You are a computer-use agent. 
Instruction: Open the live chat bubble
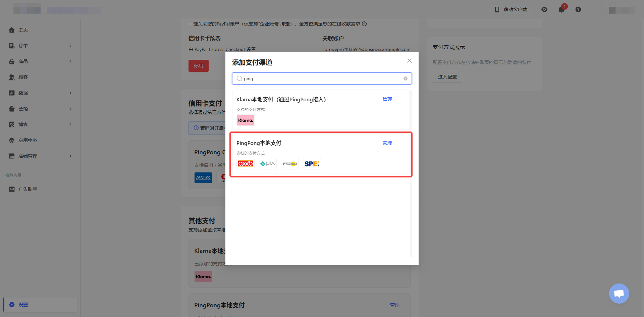click(619, 294)
